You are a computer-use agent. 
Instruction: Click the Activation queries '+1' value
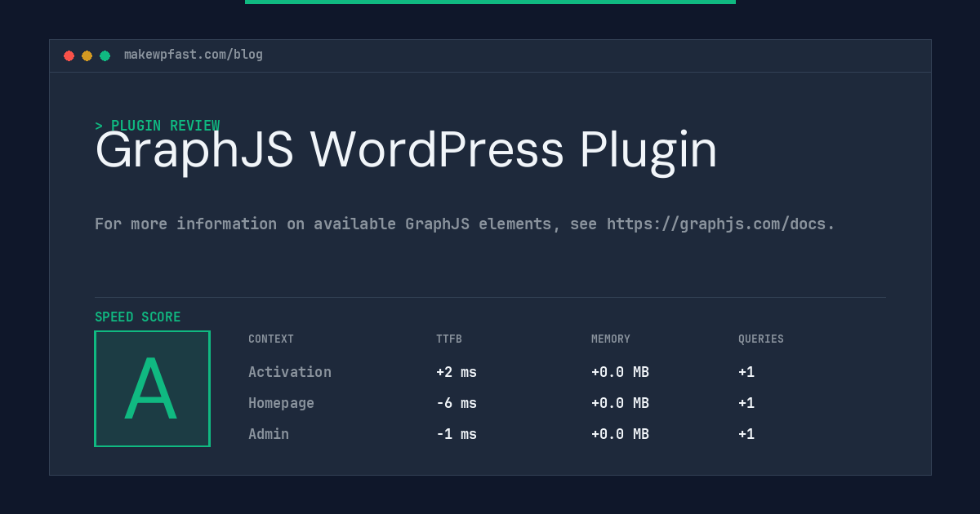point(746,372)
